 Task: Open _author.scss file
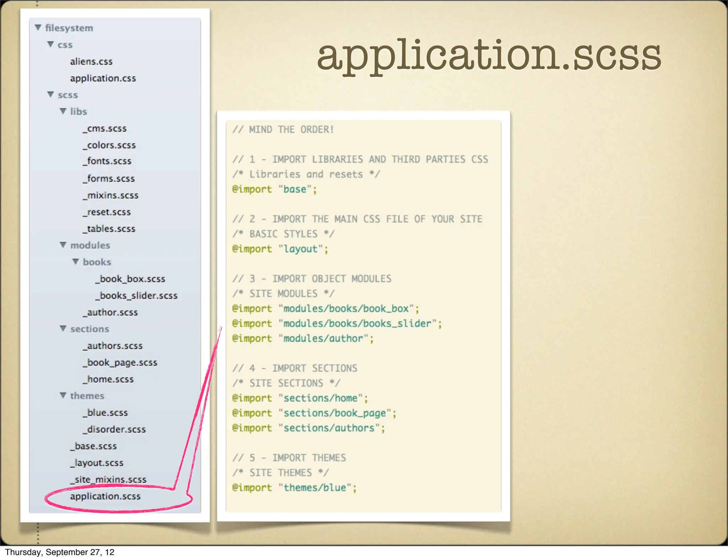(x=110, y=312)
